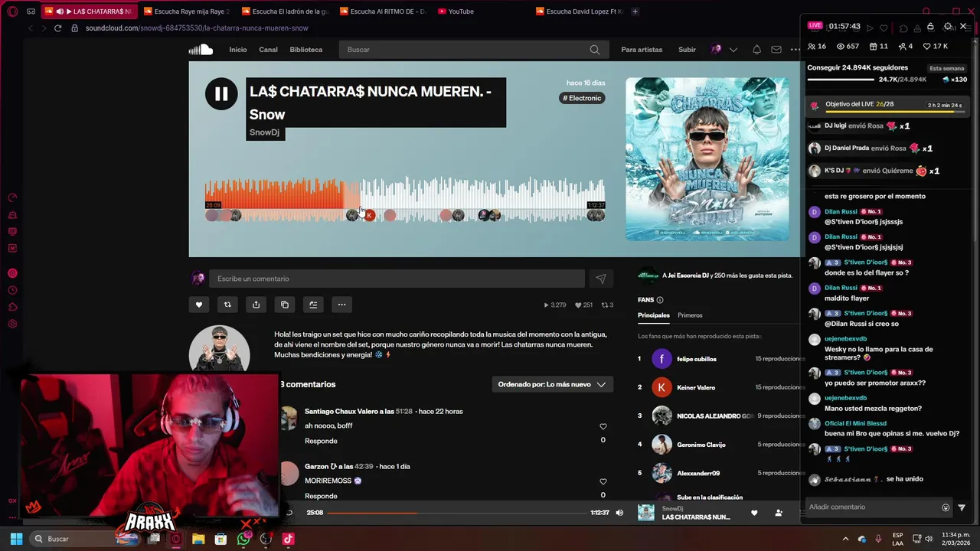Close the live overlay panel X
980x551 pixels.
coord(963,26)
